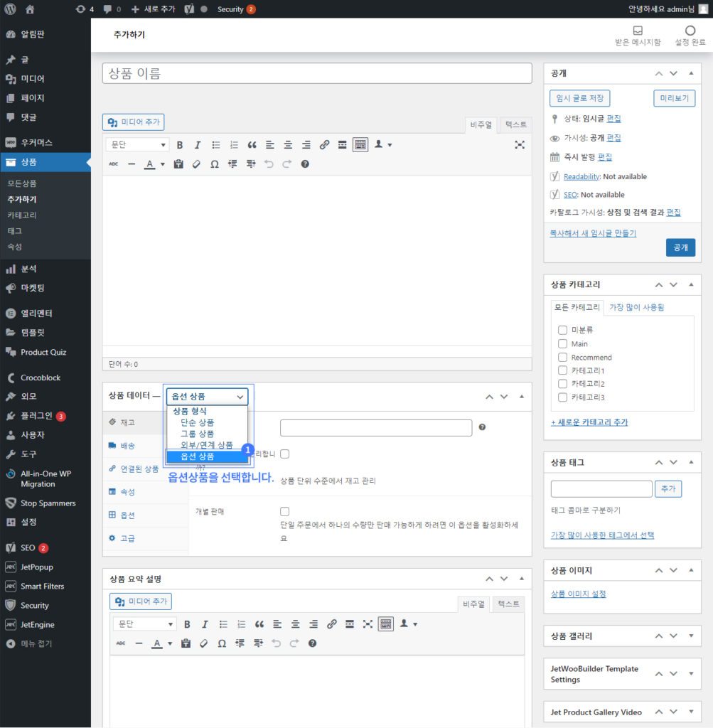Click the help tooltip icon beside SKU field

coord(482,427)
